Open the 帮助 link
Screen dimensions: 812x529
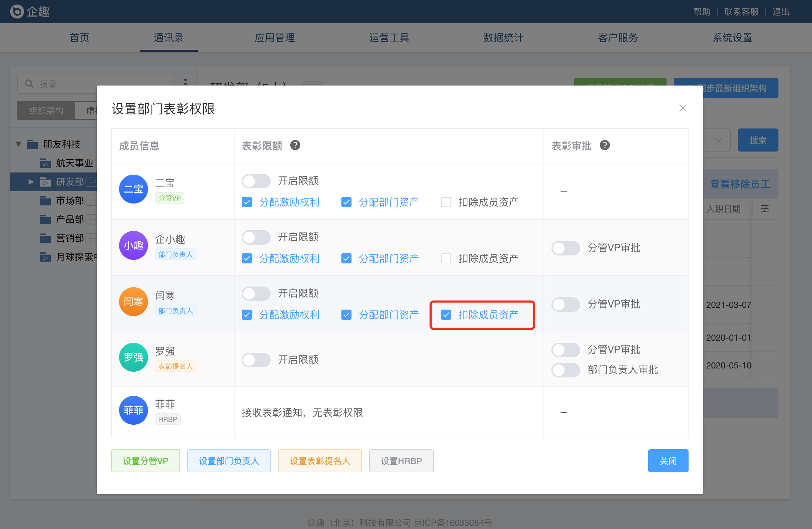click(702, 12)
